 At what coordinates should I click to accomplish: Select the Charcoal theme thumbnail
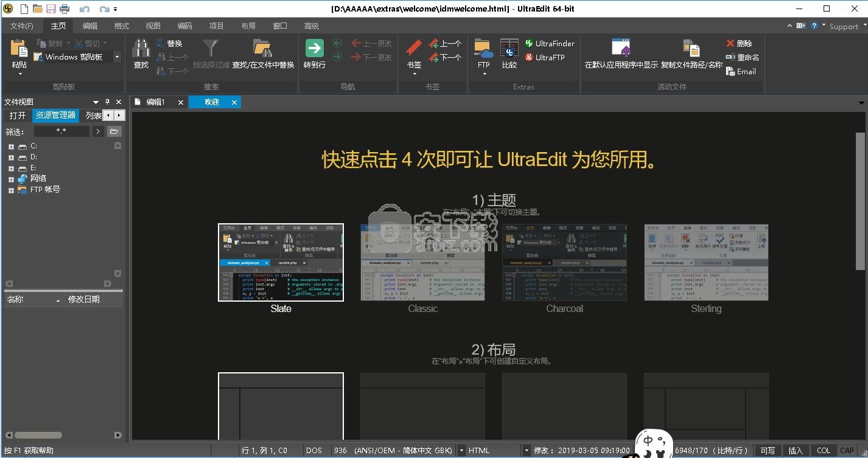tap(564, 263)
